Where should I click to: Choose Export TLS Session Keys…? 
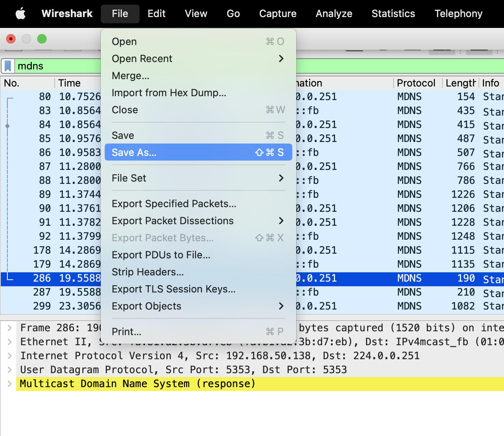click(173, 289)
